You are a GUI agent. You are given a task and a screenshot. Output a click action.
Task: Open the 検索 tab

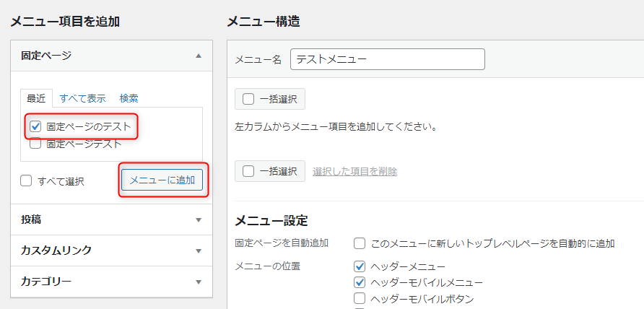coord(129,99)
